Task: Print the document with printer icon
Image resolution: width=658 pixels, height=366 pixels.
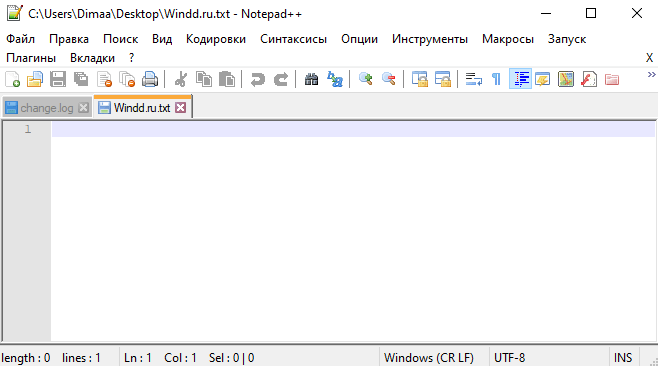Action: [x=150, y=79]
